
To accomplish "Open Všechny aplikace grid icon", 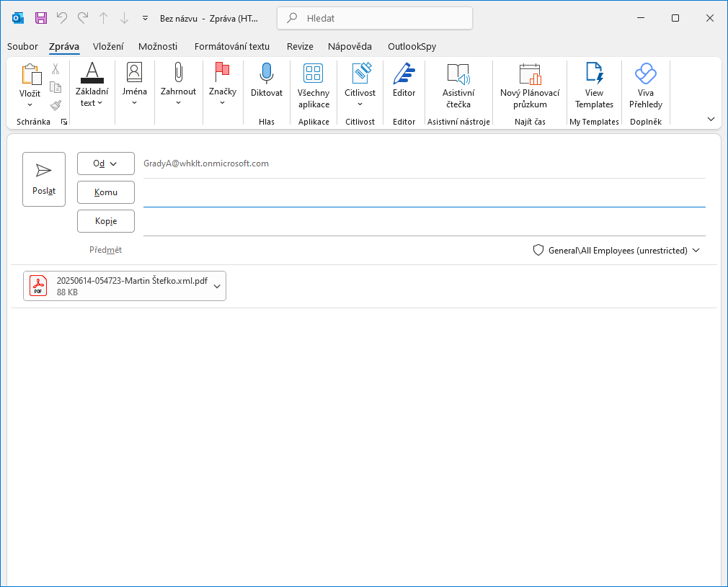I will pos(314,86).
